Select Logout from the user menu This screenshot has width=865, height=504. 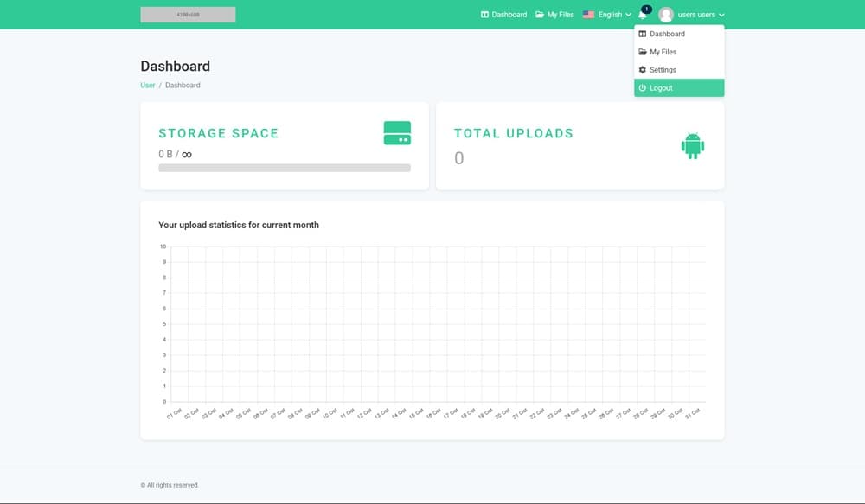(662, 88)
